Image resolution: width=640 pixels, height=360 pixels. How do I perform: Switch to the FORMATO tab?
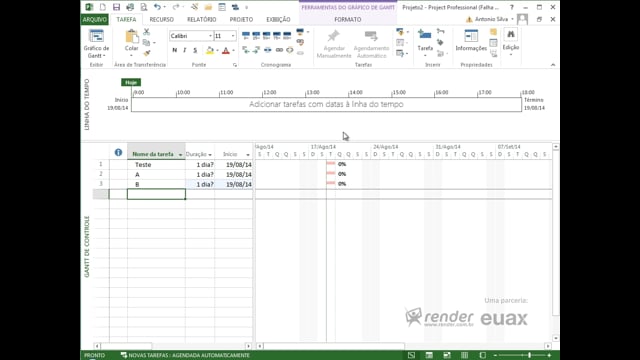pos(348,19)
